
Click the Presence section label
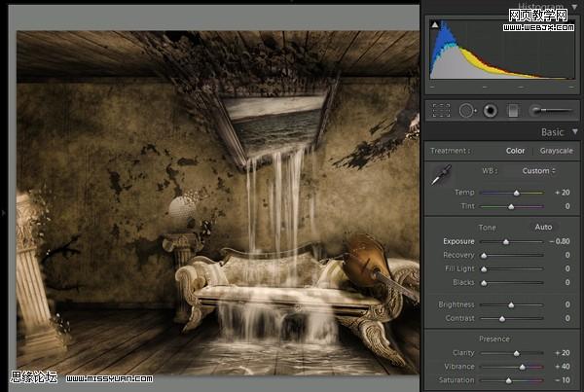point(494,339)
